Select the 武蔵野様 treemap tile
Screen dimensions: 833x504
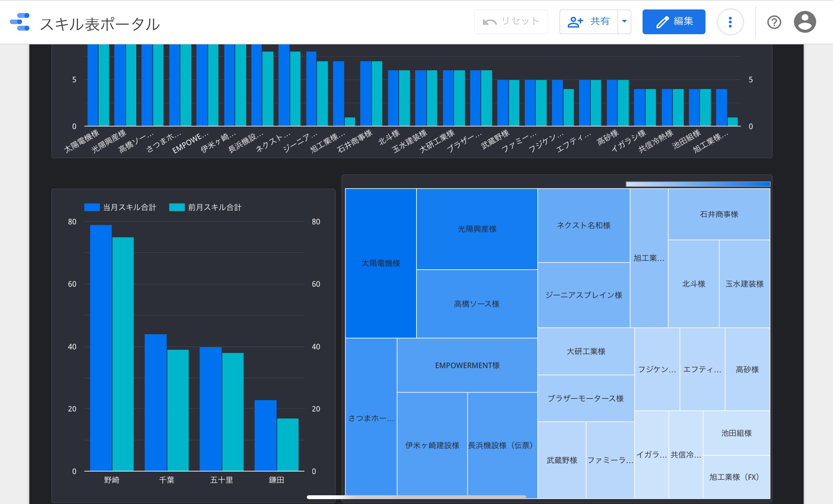click(x=562, y=460)
